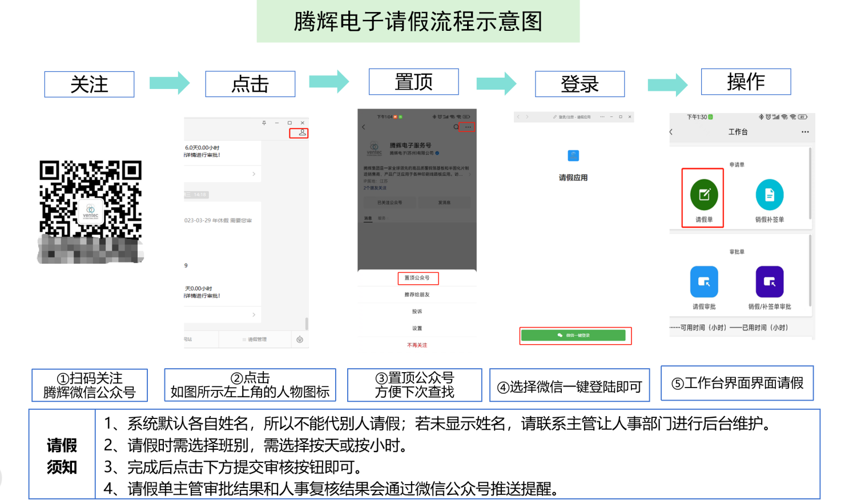The width and height of the screenshot is (849, 504).
Task: Tap the 发消息 button
Action: coord(444,203)
